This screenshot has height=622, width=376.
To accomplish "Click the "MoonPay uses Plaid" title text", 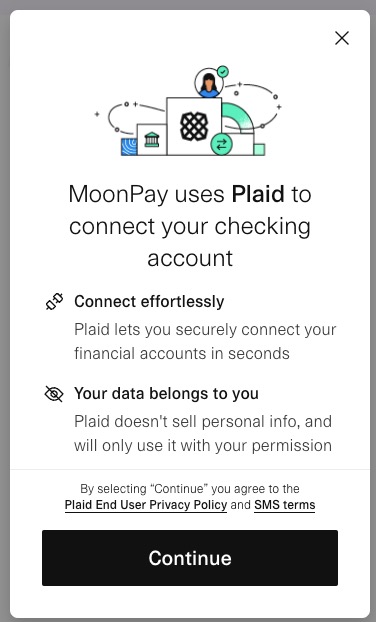I will point(190,226).
